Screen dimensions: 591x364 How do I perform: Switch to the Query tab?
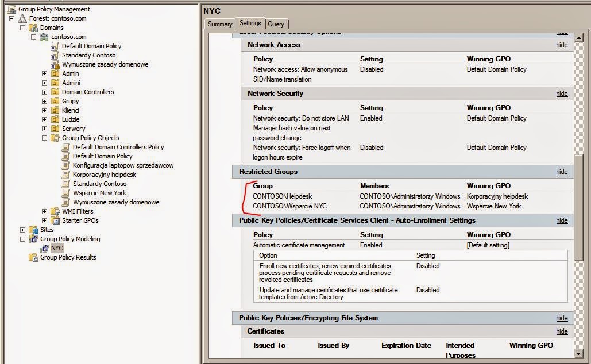point(276,24)
